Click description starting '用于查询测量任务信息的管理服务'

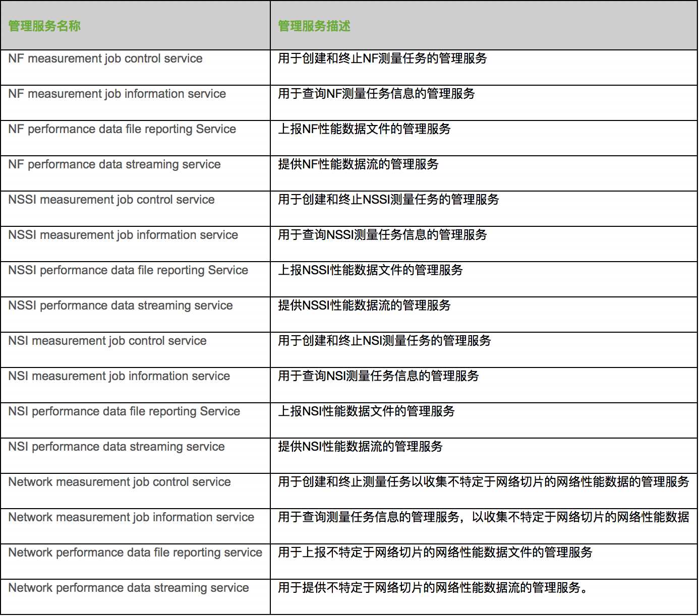point(484,517)
